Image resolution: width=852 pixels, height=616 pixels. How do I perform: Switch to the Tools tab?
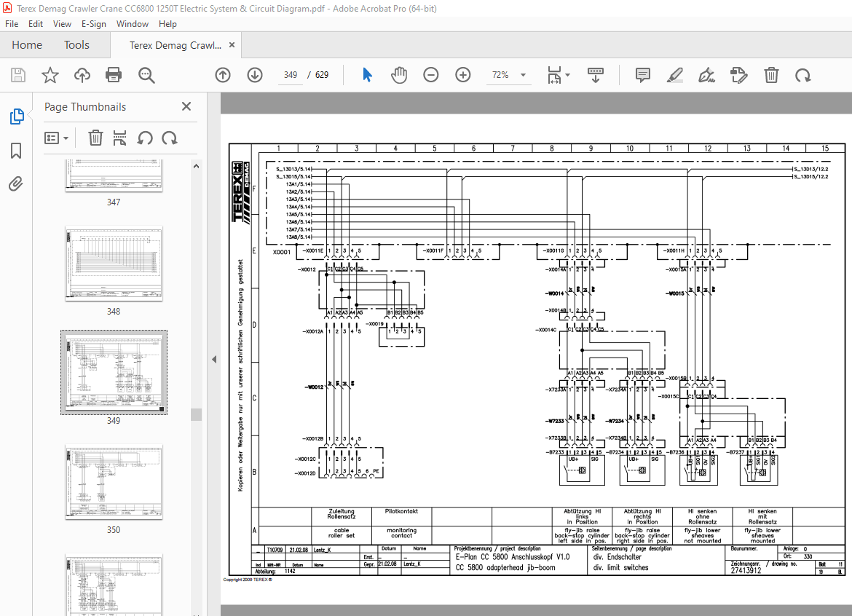coord(76,44)
